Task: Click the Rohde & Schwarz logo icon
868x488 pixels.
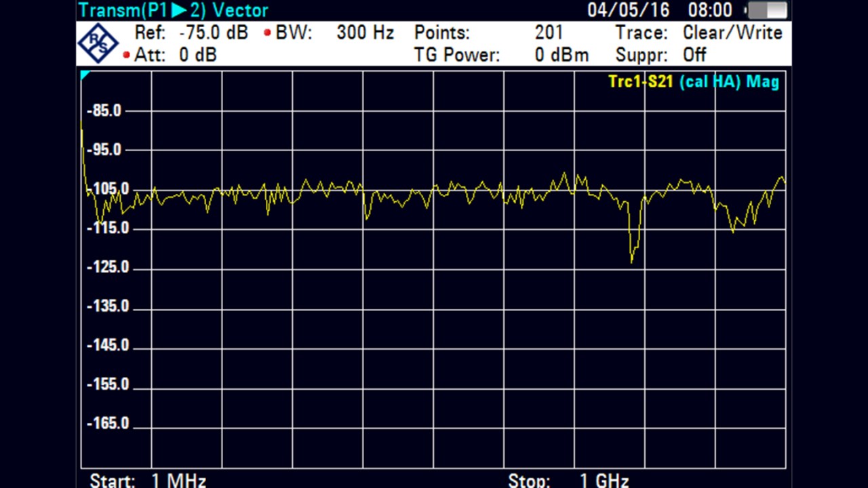Action: [x=98, y=42]
